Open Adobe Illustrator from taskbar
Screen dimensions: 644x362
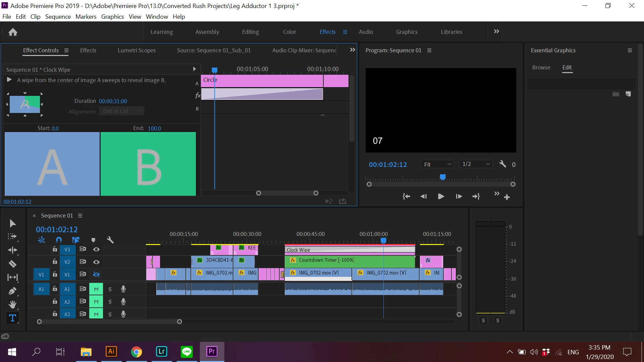[111, 351]
